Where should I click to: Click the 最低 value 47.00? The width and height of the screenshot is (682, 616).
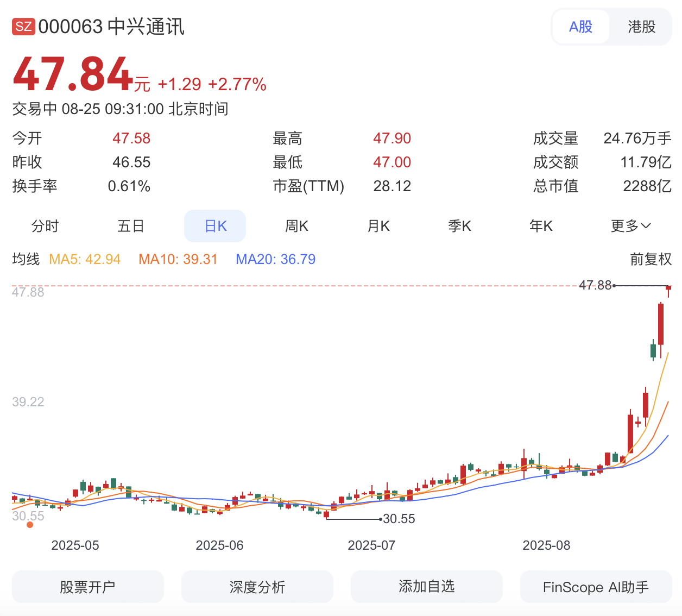click(x=392, y=162)
